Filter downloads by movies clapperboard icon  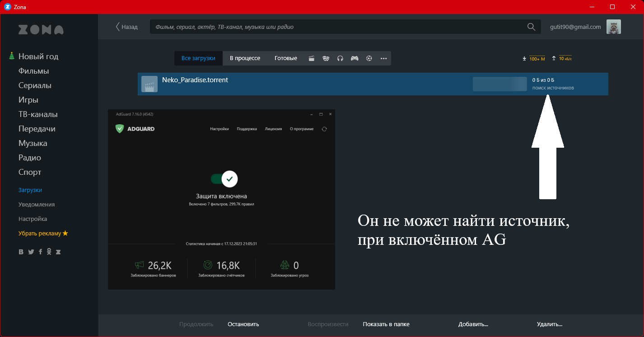coord(311,58)
